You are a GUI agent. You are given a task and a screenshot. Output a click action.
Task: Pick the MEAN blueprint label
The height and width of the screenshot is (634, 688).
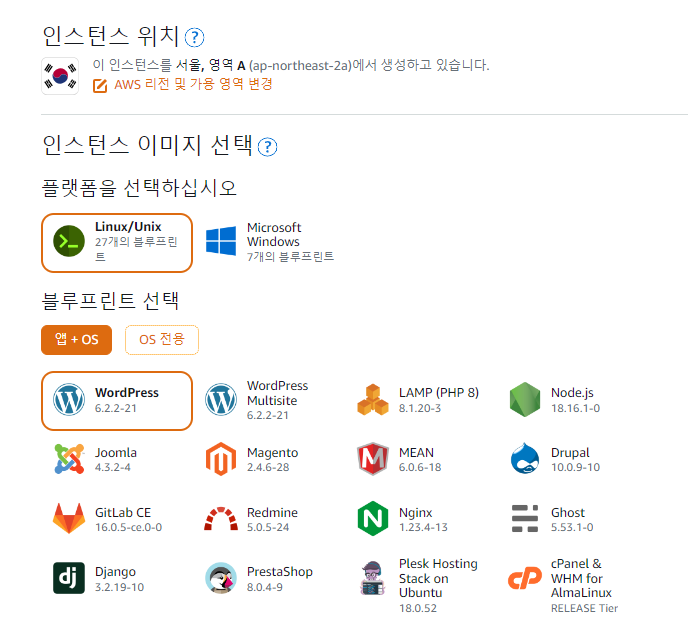[416, 452]
